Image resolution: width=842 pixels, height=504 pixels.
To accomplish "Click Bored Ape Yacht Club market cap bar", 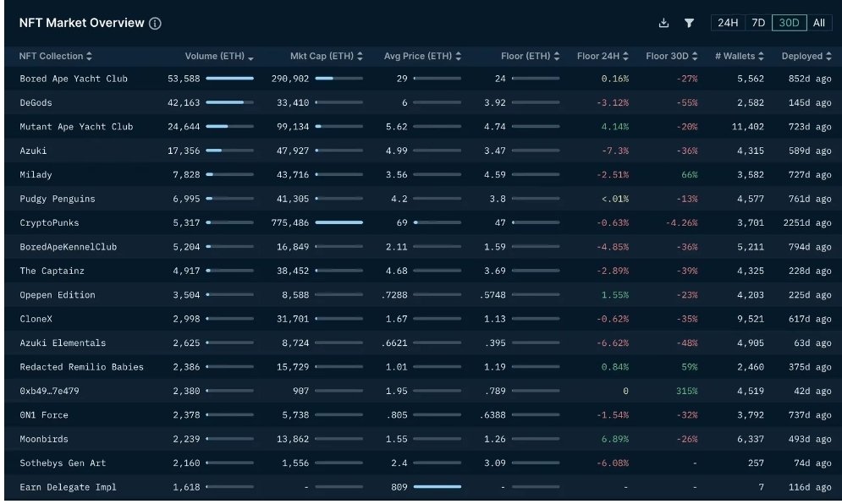I will click(x=338, y=79).
